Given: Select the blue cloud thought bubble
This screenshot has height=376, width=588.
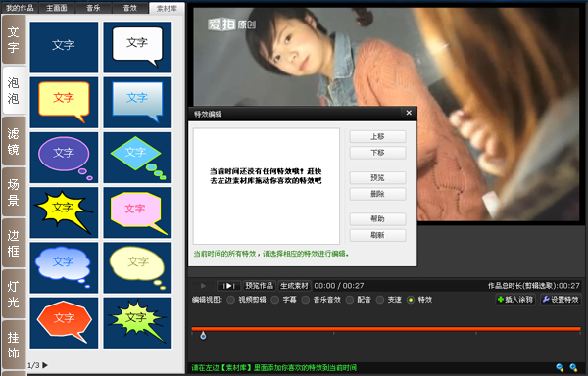Looking at the screenshot, I should point(64,267).
